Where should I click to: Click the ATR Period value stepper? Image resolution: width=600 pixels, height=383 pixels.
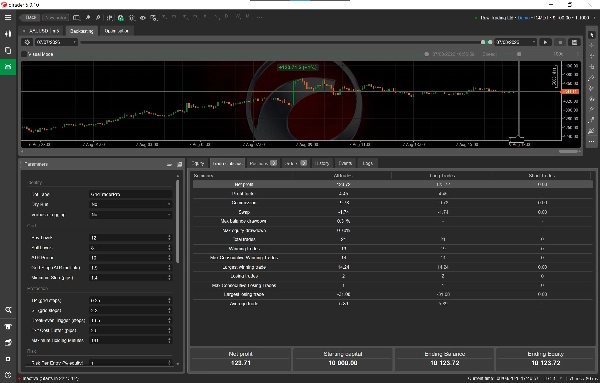click(x=169, y=258)
